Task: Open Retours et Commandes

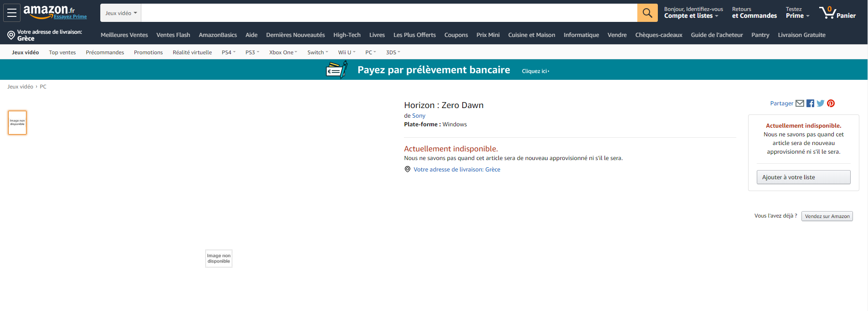Action: click(x=754, y=12)
